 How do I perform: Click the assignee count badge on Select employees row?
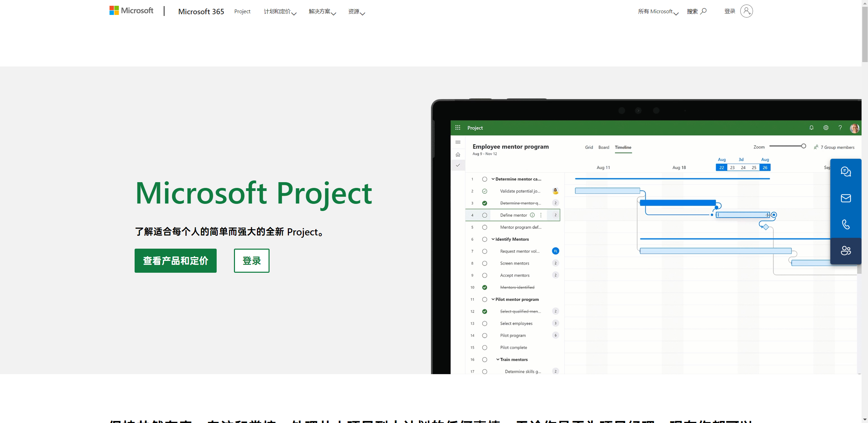[x=555, y=323]
